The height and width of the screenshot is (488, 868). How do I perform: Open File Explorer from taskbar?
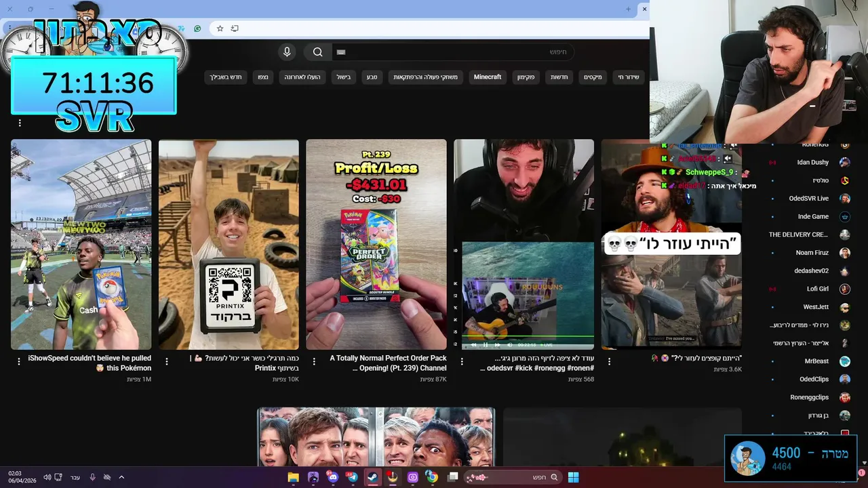294,477
